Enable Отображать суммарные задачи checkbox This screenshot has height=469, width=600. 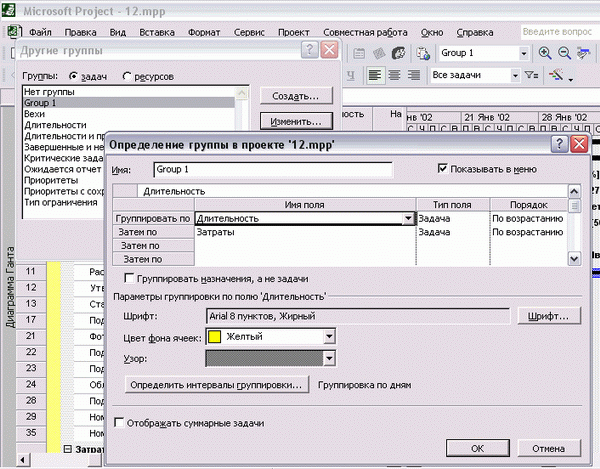point(119,422)
